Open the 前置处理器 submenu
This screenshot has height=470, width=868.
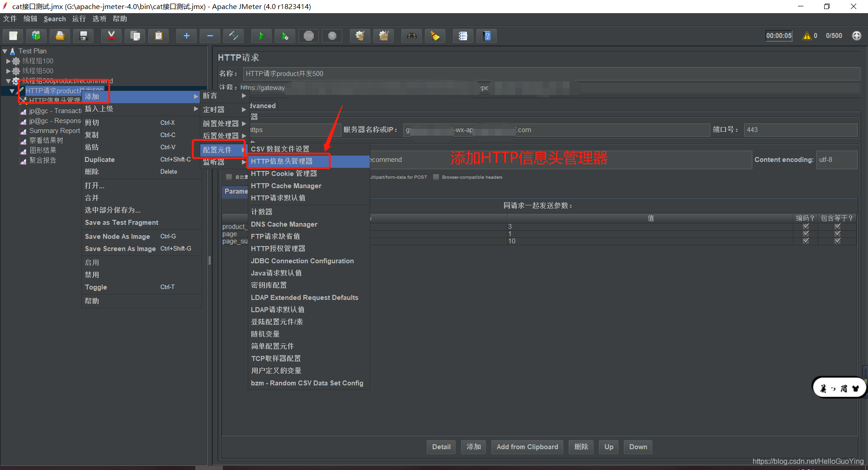[224, 123]
